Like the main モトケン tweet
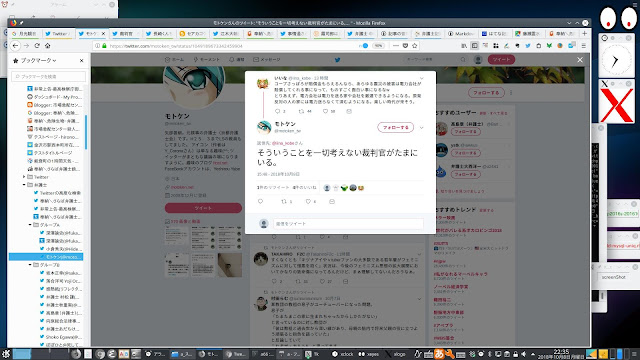640x360 pixels. click(308, 201)
